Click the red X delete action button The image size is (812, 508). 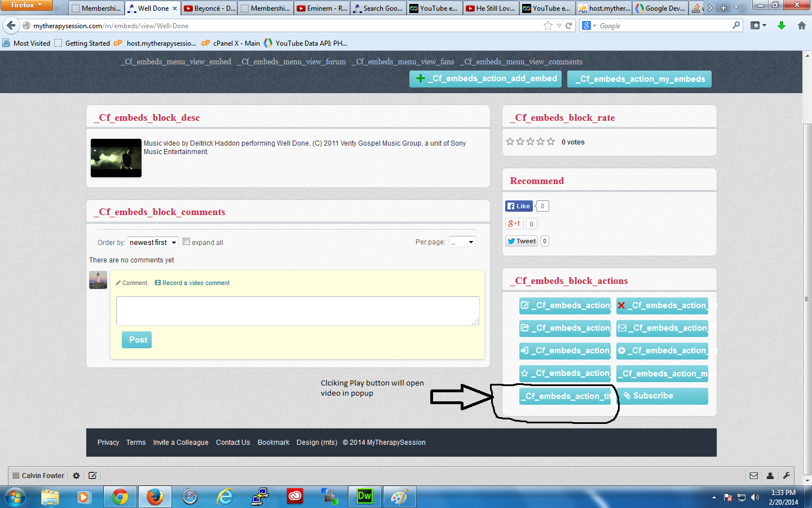[x=662, y=305]
